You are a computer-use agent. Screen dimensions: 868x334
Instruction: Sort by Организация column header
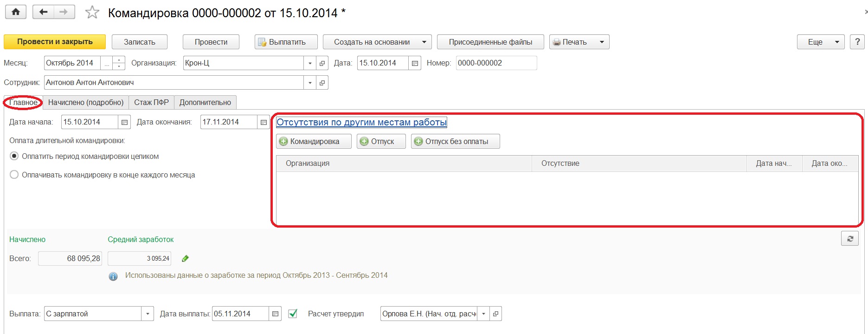[x=404, y=164]
